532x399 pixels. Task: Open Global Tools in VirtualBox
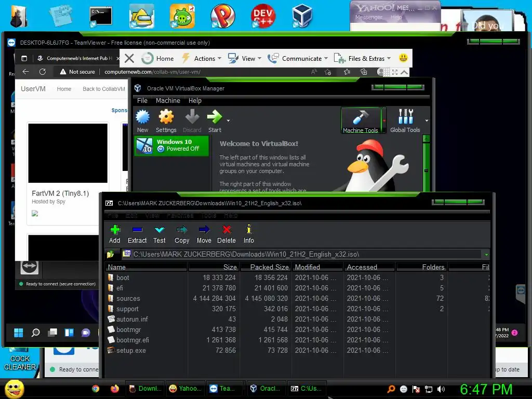(x=405, y=121)
